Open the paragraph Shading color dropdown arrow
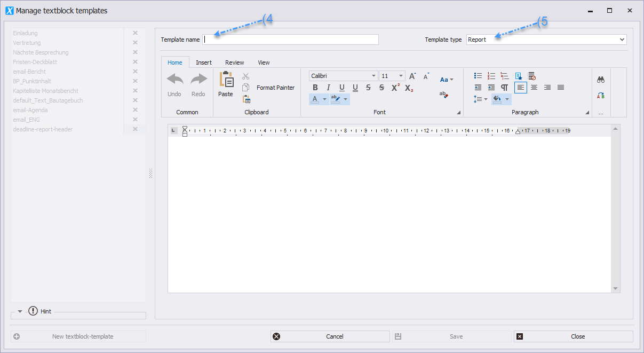The width and height of the screenshot is (644, 353). pos(507,99)
